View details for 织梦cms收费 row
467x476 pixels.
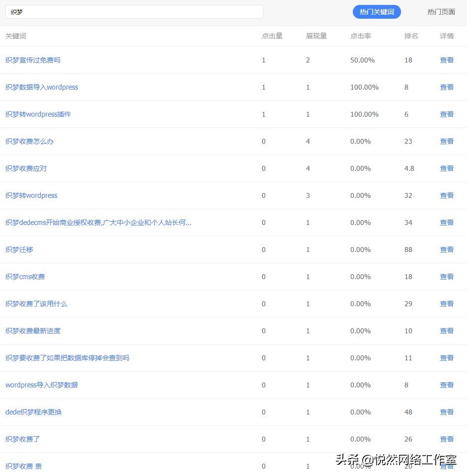pos(447,277)
